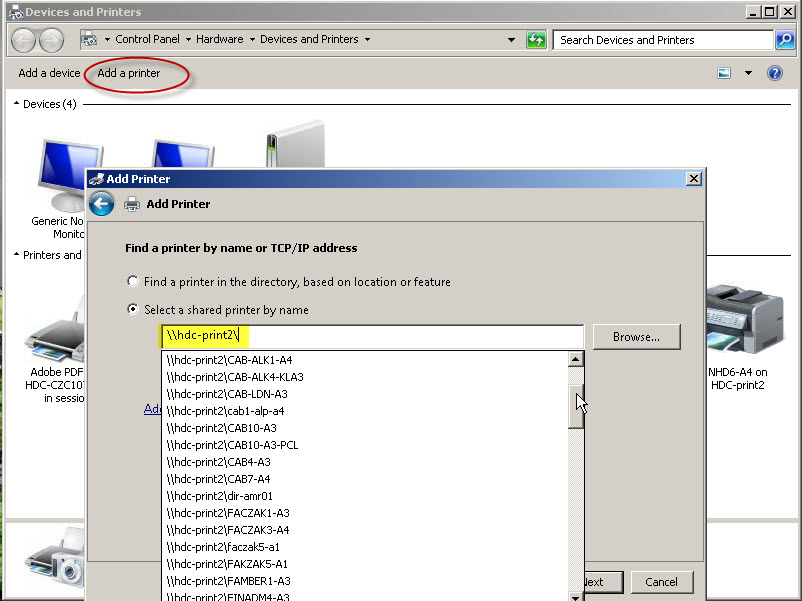This screenshot has width=802, height=601.
Task: Click the refresh icon beside address bar
Action: (536, 40)
